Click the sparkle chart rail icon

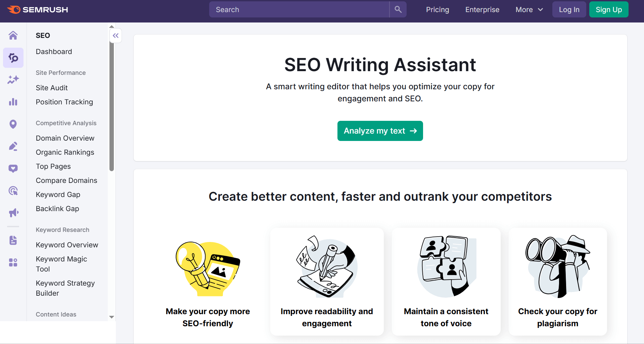coord(13,80)
